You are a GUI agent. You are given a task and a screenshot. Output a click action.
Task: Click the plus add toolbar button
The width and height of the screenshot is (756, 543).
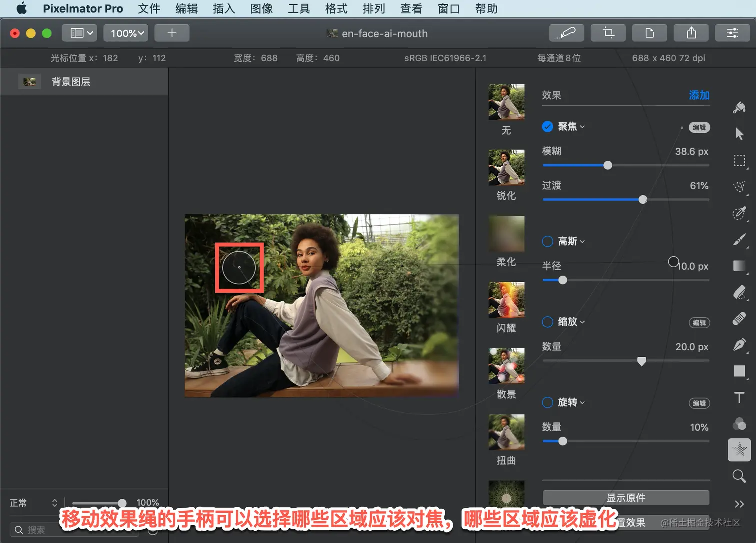[172, 33]
